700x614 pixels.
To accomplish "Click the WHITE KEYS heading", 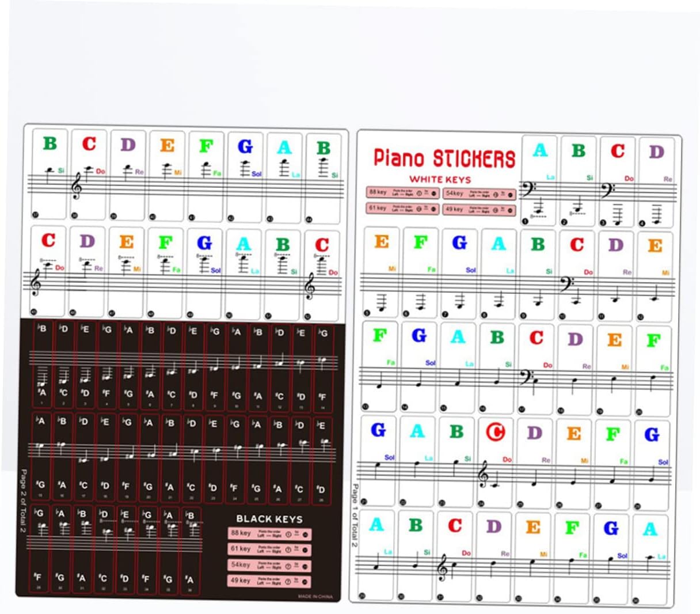I will click(440, 180).
